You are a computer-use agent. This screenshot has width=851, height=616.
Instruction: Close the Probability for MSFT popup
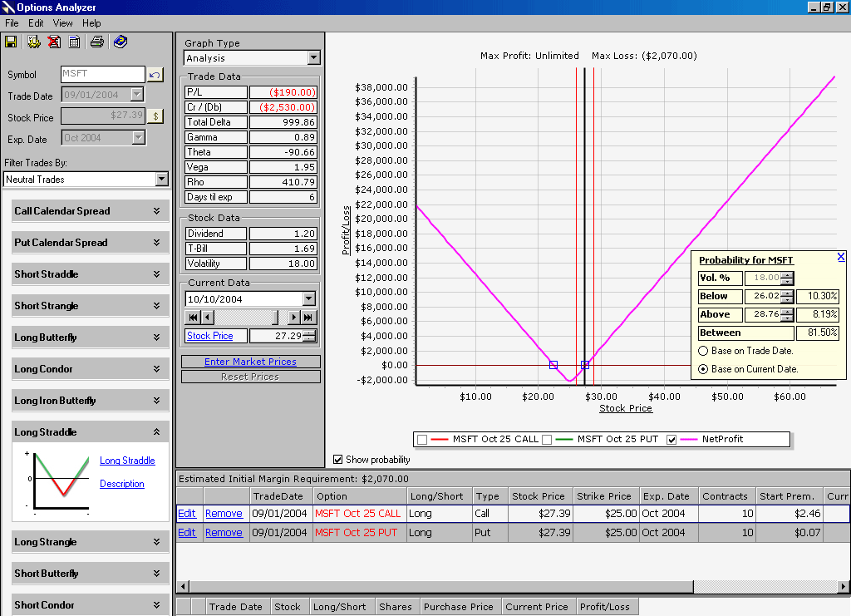pos(841,257)
